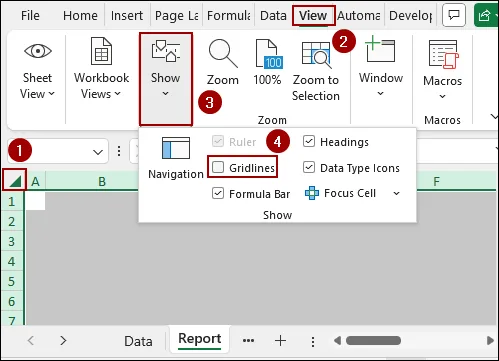Screen dimensions: 499x361
Task: Open the Window group menu
Action: point(381,67)
